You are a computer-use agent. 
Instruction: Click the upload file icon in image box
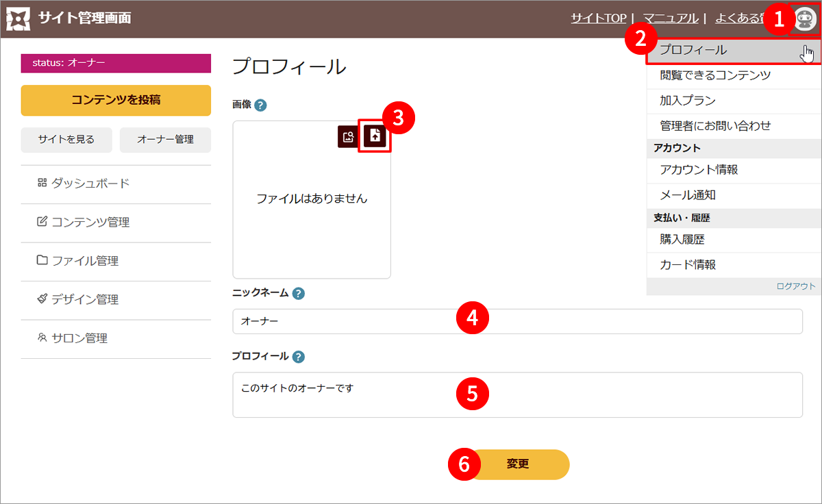pos(375,136)
